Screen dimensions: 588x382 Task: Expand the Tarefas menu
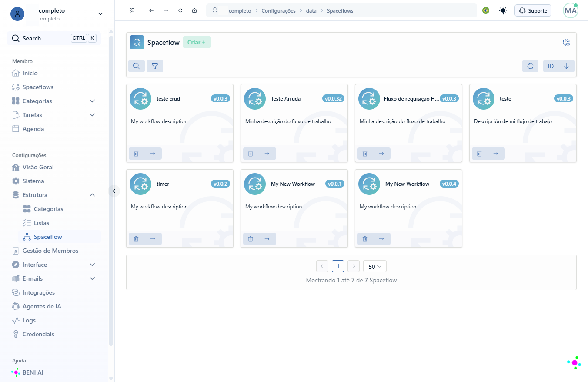tap(92, 115)
